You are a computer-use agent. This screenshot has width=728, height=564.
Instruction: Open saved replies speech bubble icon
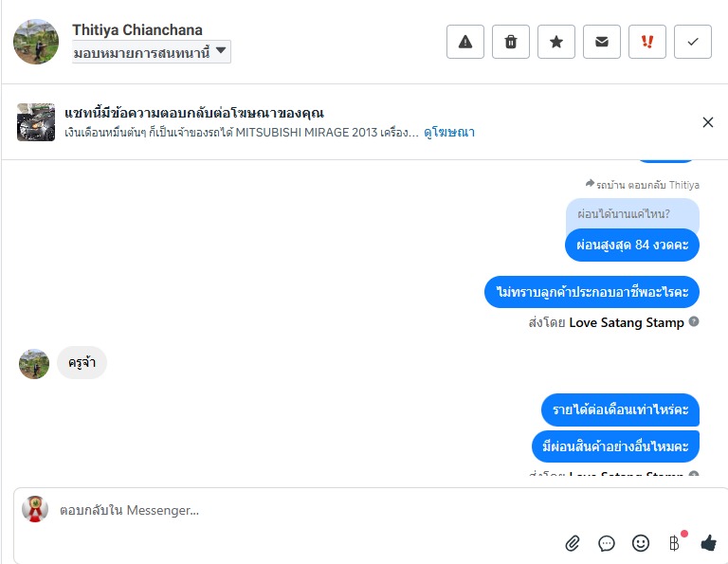pos(607,543)
